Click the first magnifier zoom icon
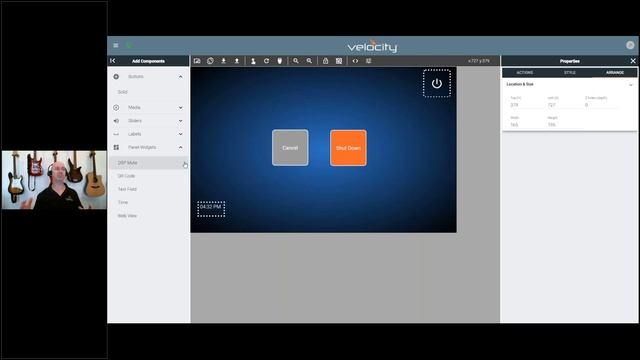Viewport: 640px width, 360px height. 296,61
